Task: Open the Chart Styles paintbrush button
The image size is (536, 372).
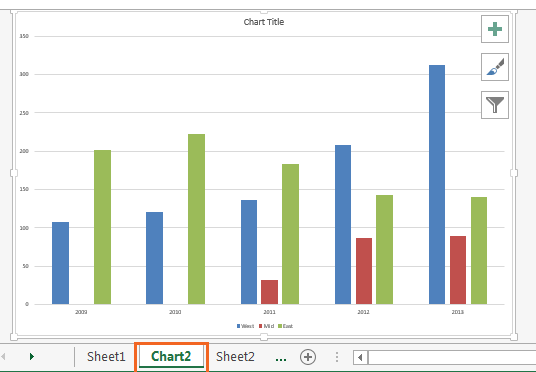Action: tap(495, 67)
